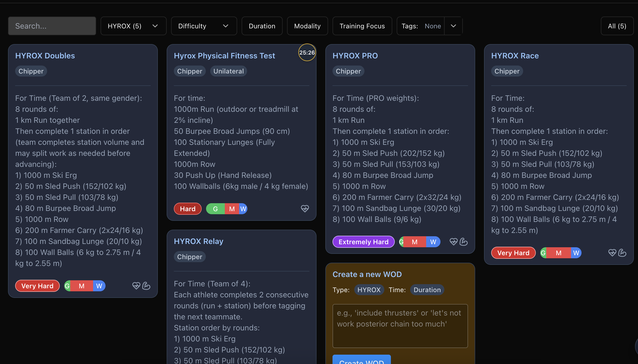Open the HYROX Race workout
This screenshot has height=364, width=638.
click(515, 56)
